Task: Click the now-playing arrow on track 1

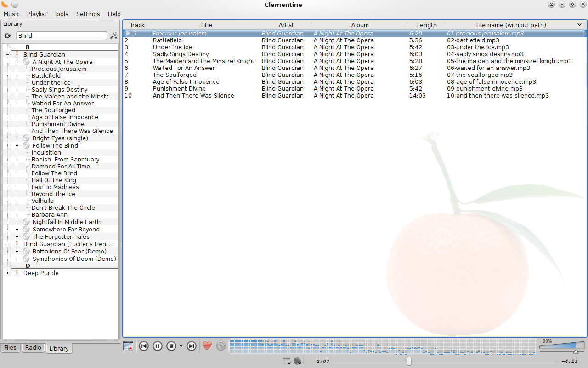Action: coord(128,34)
